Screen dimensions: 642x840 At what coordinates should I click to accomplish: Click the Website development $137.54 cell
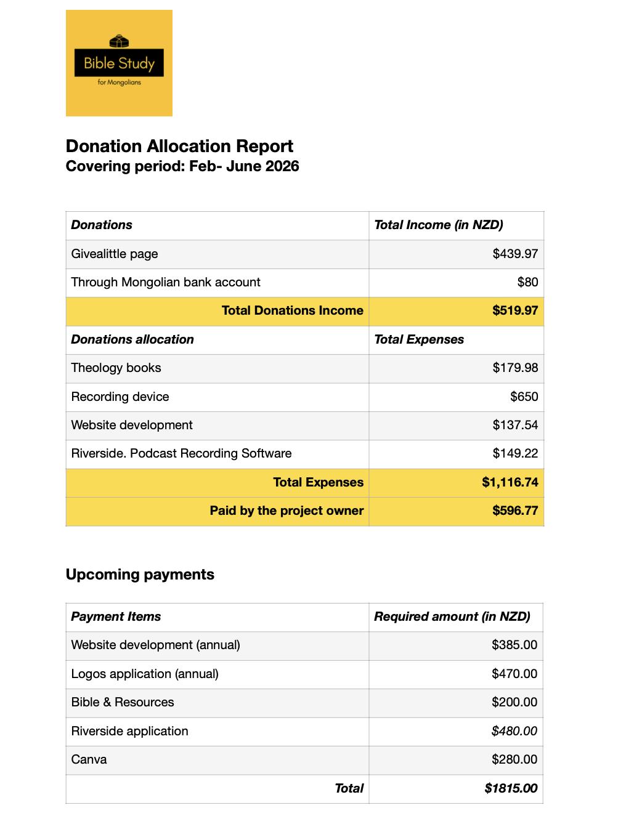click(x=457, y=426)
